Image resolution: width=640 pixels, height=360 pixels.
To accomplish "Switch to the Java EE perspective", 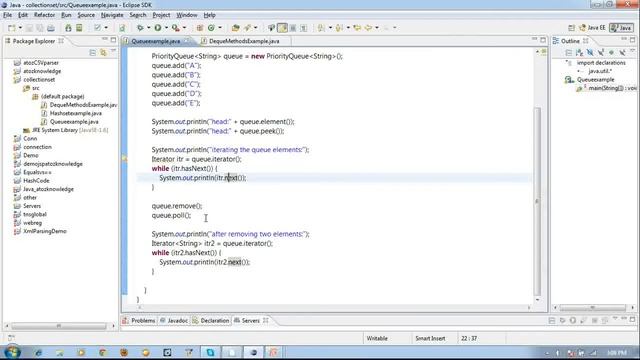I will (x=592, y=28).
